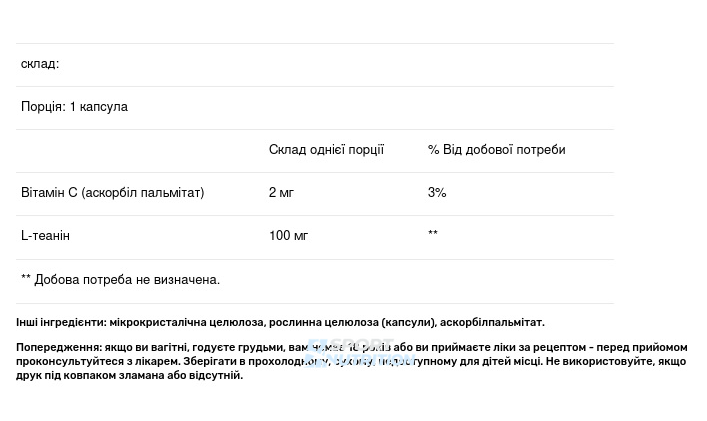Click the 'Інші інгредієнти' bold label
707x421 pixels.
(61, 322)
